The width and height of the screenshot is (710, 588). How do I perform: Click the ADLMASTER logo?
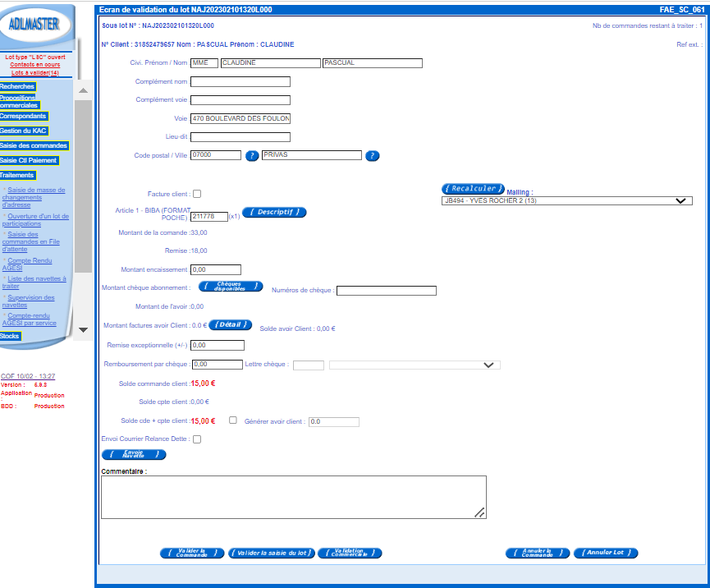click(x=34, y=24)
